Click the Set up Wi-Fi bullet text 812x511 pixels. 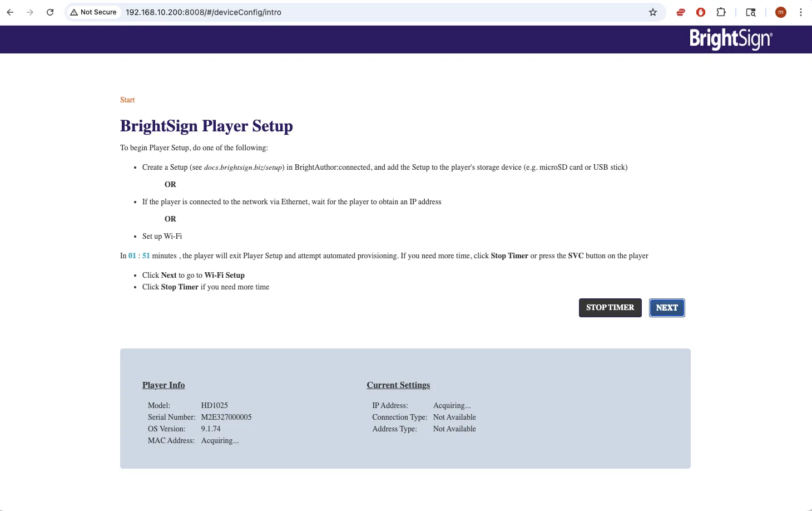coord(162,237)
